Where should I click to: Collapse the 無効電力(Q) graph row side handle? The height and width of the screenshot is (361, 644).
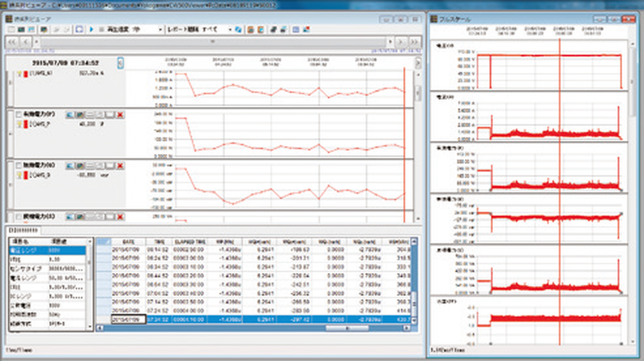[x=10, y=184]
